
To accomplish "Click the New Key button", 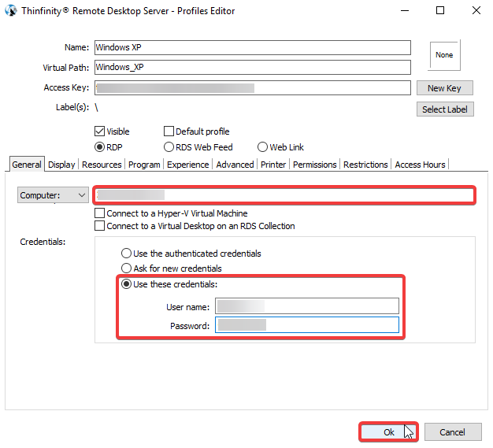I will (444, 88).
